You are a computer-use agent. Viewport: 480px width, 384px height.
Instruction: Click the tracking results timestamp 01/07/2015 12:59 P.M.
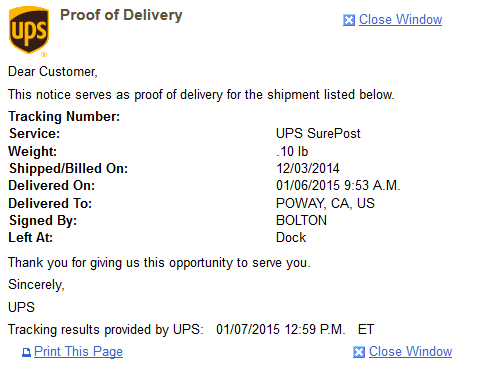pyautogui.click(x=281, y=329)
